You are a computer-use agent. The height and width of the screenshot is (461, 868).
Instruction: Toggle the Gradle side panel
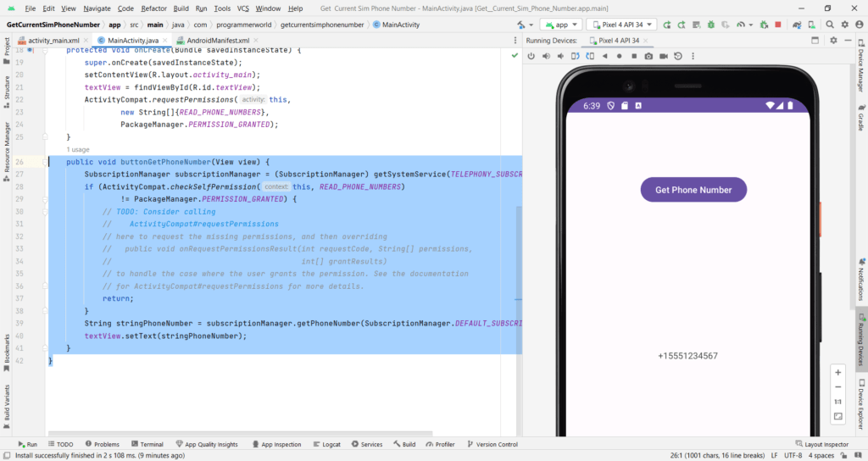click(861, 117)
